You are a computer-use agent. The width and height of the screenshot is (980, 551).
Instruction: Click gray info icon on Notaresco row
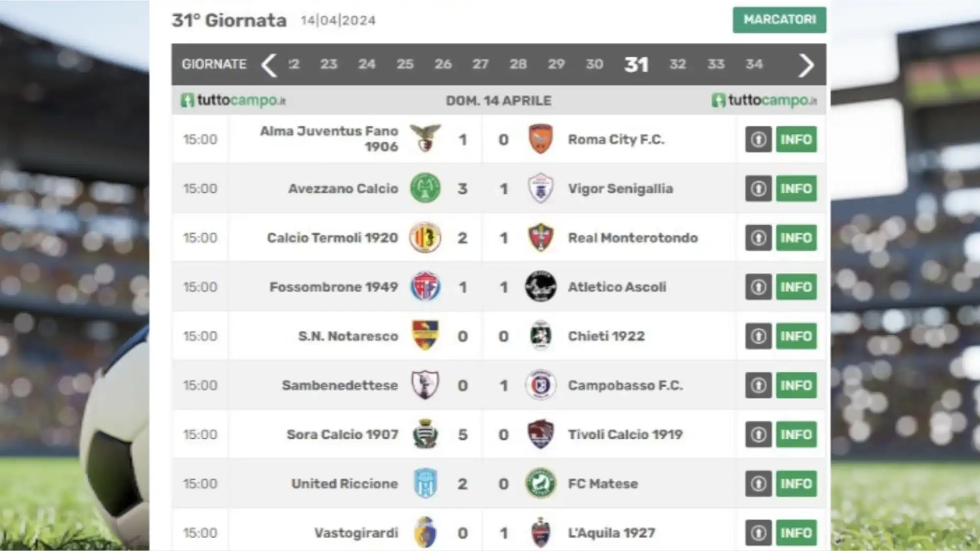758,336
